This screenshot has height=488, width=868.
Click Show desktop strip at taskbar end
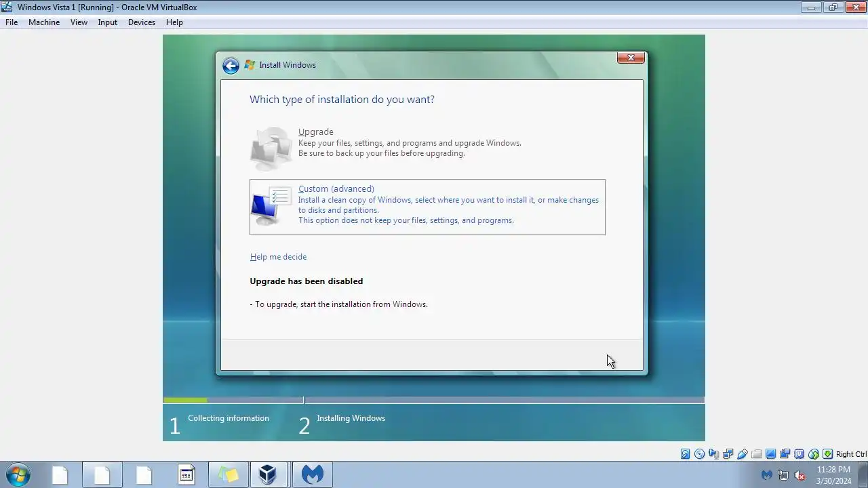pos(863,474)
